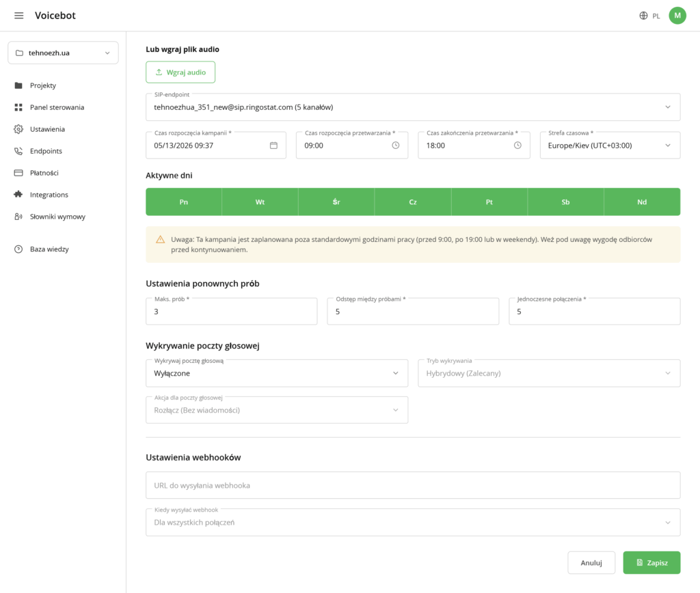Click the Maks. prób field

231,312
